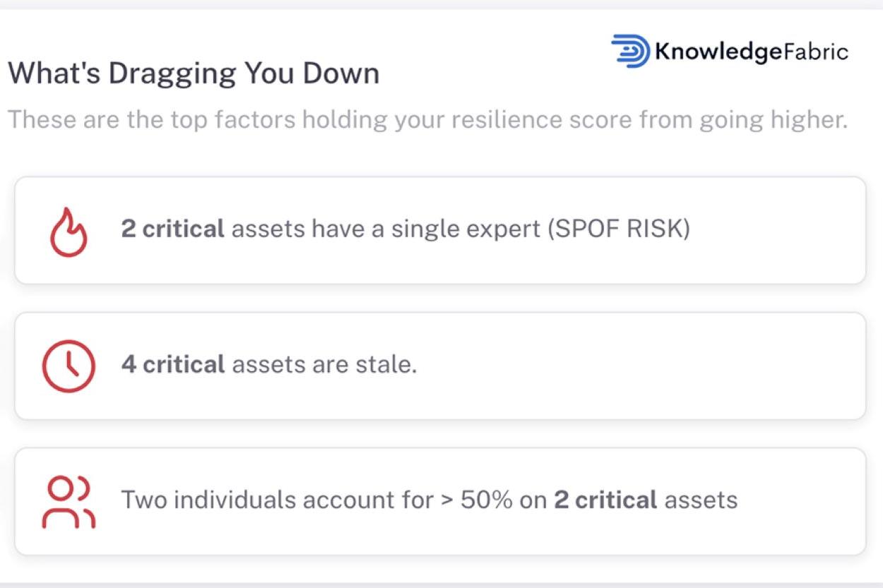Click the blue KnowledgeFabric logo symbol
The width and height of the screenshot is (883, 588).
631,52
